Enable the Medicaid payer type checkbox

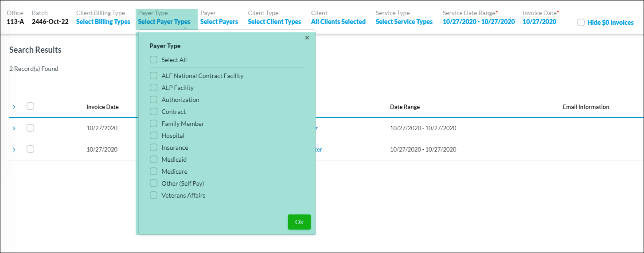point(153,160)
